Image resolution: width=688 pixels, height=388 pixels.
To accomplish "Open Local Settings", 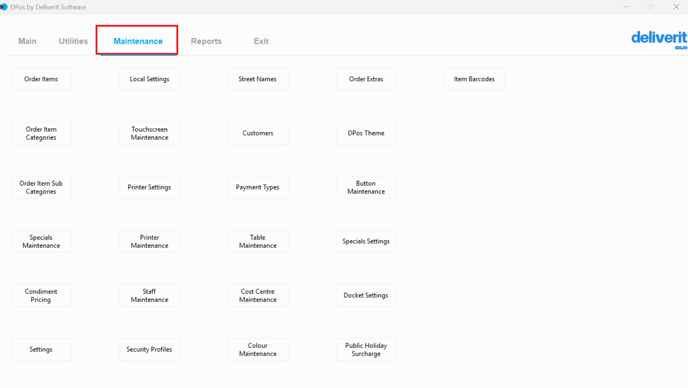I will 150,79.
